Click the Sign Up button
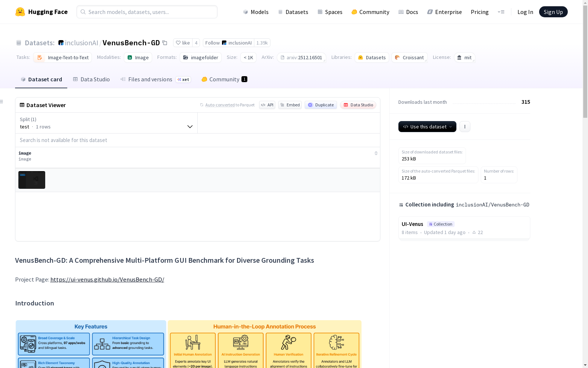 pyautogui.click(x=553, y=12)
